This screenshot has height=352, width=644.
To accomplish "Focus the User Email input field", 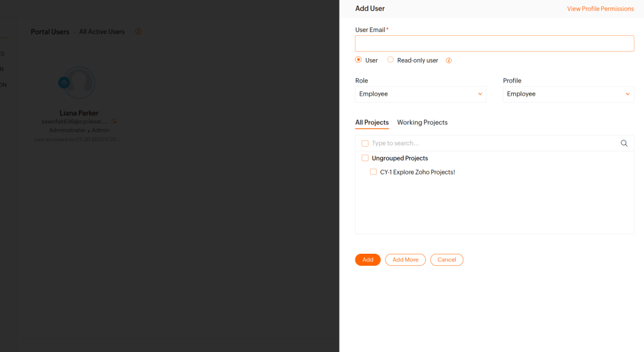I will coord(494,43).
